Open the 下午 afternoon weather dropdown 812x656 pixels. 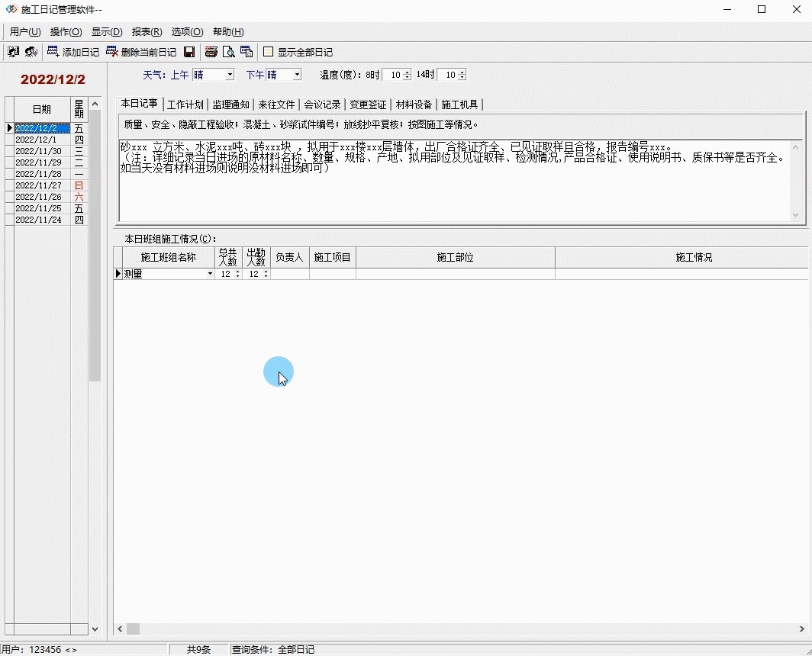[x=297, y=75]
